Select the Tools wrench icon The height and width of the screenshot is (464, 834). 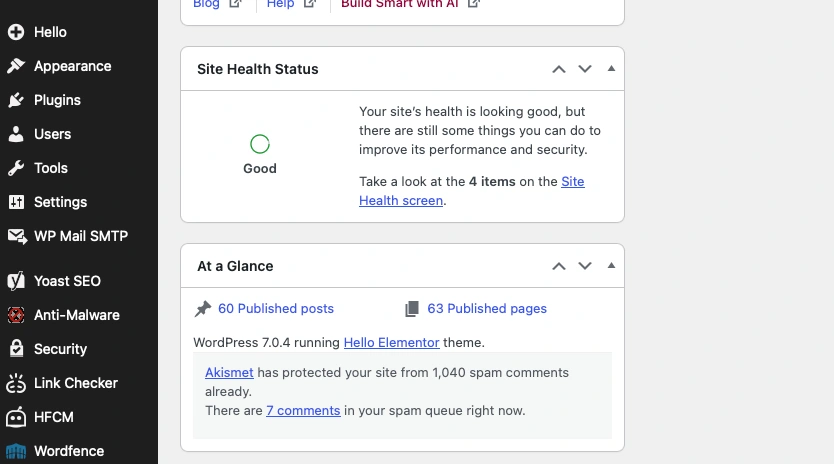16,168
